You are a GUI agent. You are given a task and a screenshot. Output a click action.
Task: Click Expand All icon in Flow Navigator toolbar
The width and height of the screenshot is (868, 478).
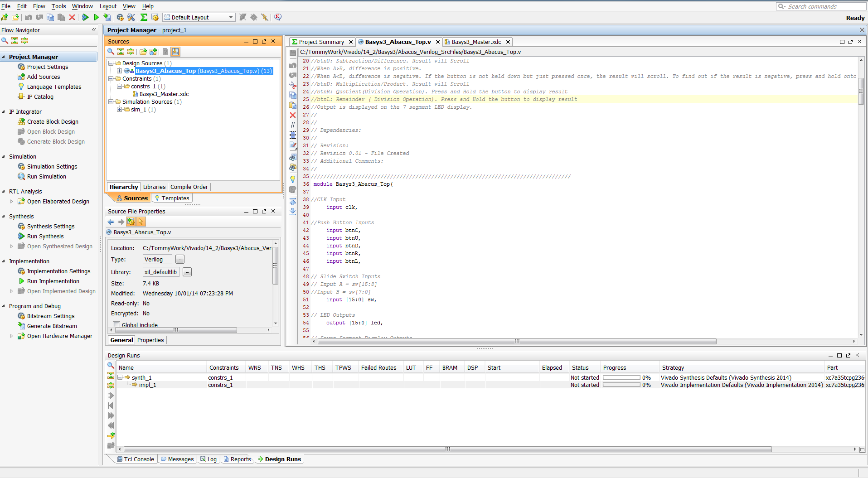(25, 41)
